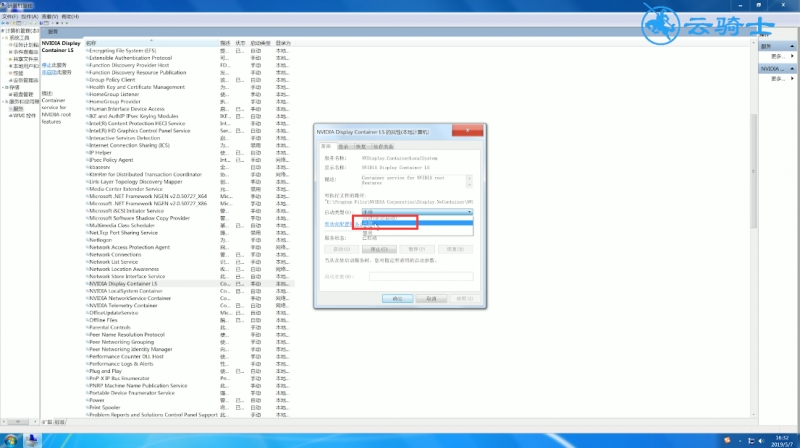This screenshot has height=448, width=800.
Task: Click the 停止(T) button in dialog
Action: [379, 249]
